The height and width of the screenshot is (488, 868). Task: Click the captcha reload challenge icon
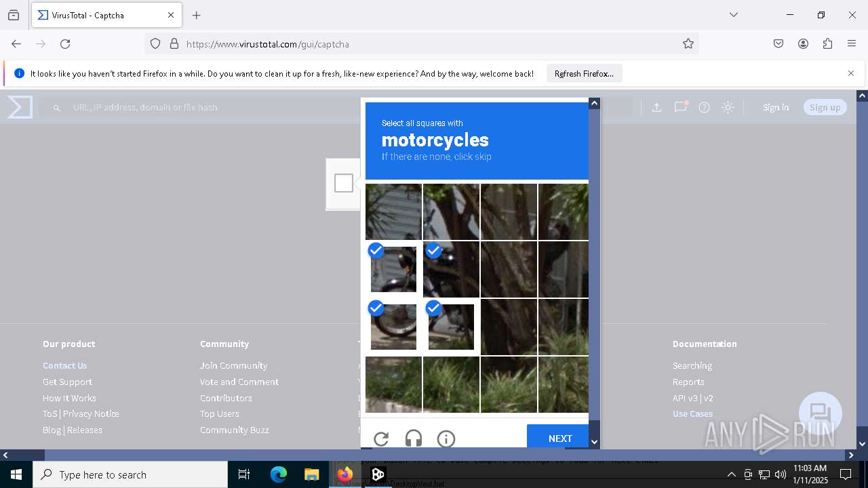tap(381, 439)
